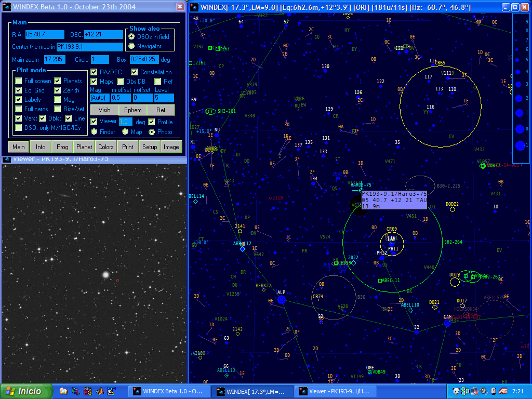The width and height of the screenshot is (532, 399).
Task: Click the Level value field
Action: 164,98
